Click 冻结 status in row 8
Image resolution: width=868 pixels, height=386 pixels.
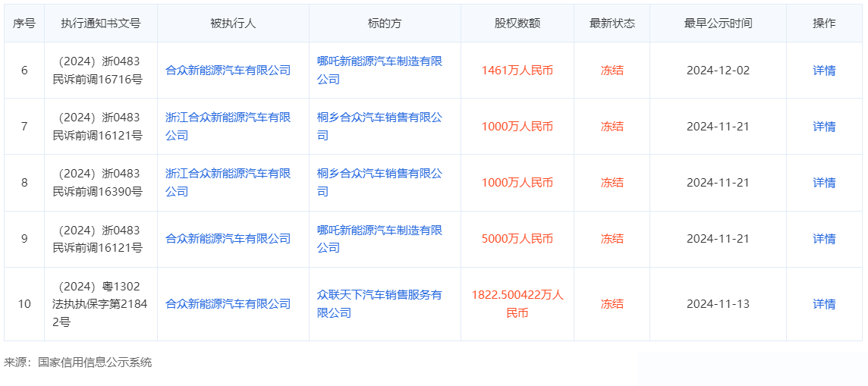tap(612, 183)
